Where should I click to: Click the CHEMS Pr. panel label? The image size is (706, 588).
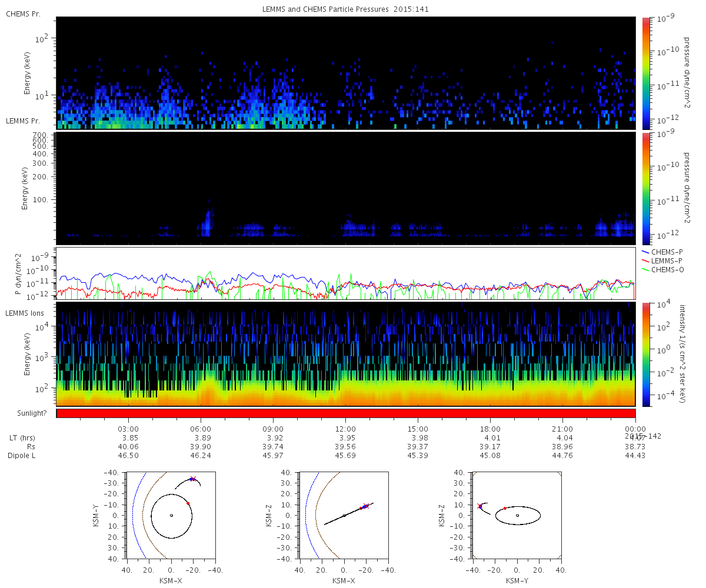pyautogui.click(x=23, y=14)
